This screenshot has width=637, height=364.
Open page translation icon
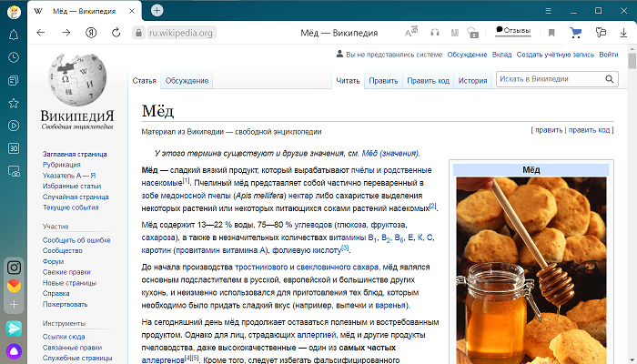pos(411,32)
